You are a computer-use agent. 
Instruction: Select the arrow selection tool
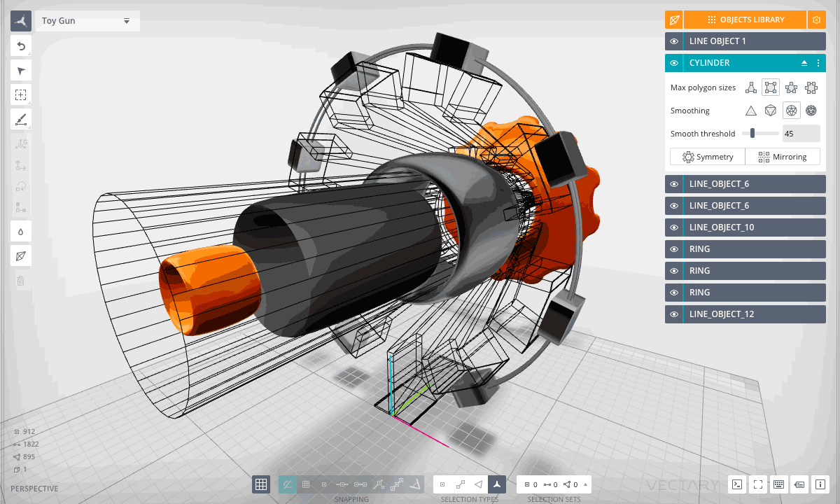(x=20, y=70)
